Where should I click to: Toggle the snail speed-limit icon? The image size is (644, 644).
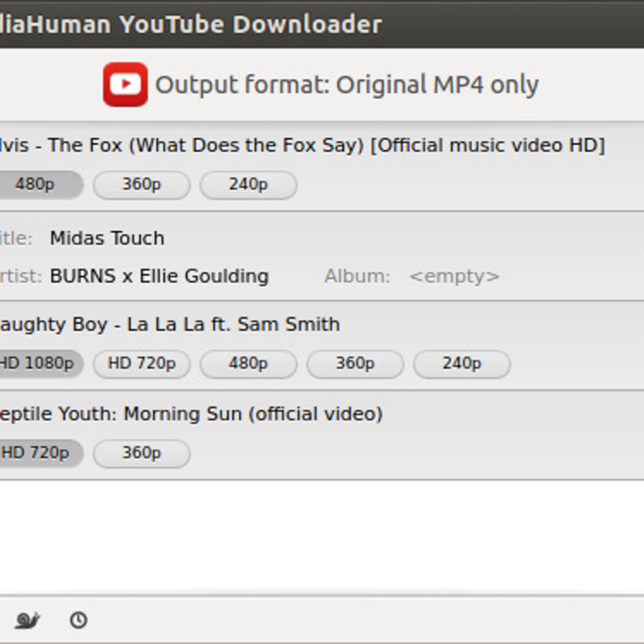pyautogui.click(x=27, y=620)
